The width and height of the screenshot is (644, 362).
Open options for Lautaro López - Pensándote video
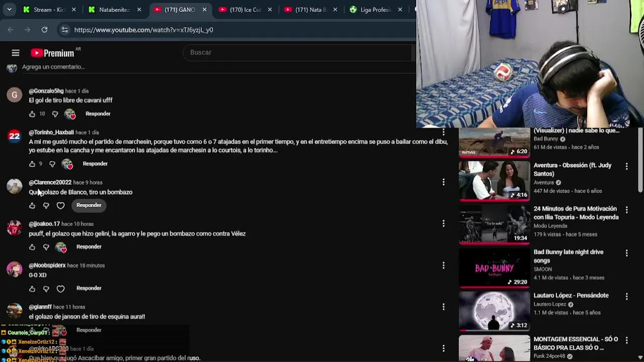[x=626, y=296]
